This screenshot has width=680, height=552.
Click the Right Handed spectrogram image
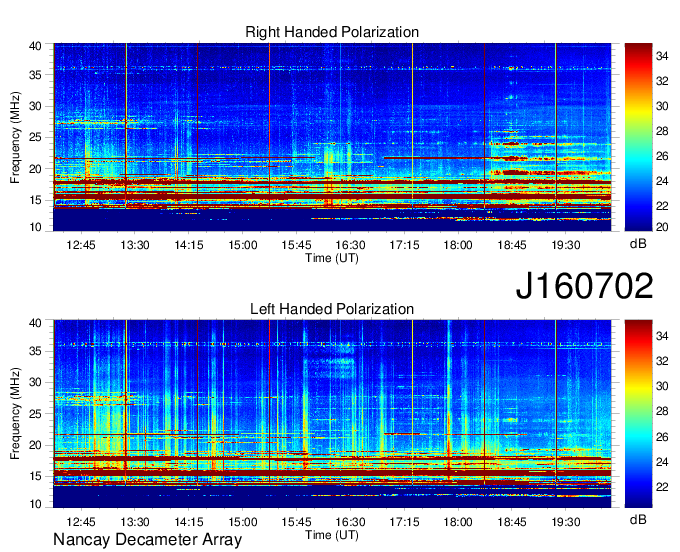pos(332,137)
